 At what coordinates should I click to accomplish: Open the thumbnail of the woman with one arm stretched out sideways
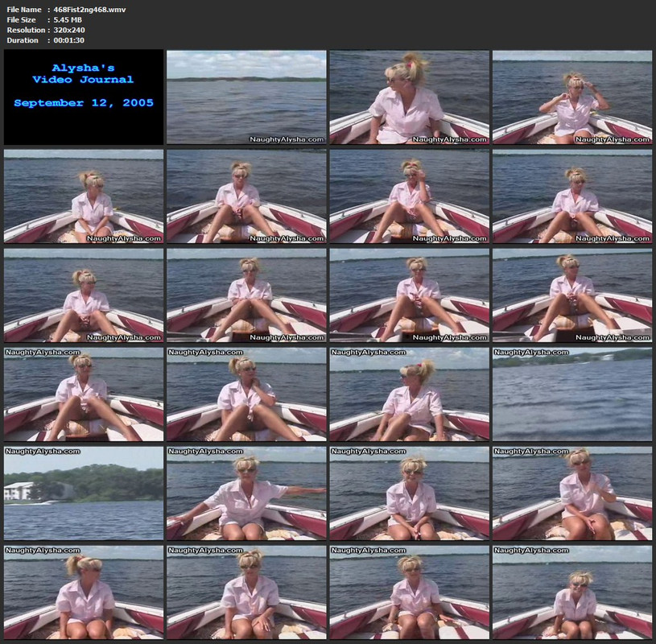coord(246,493)
